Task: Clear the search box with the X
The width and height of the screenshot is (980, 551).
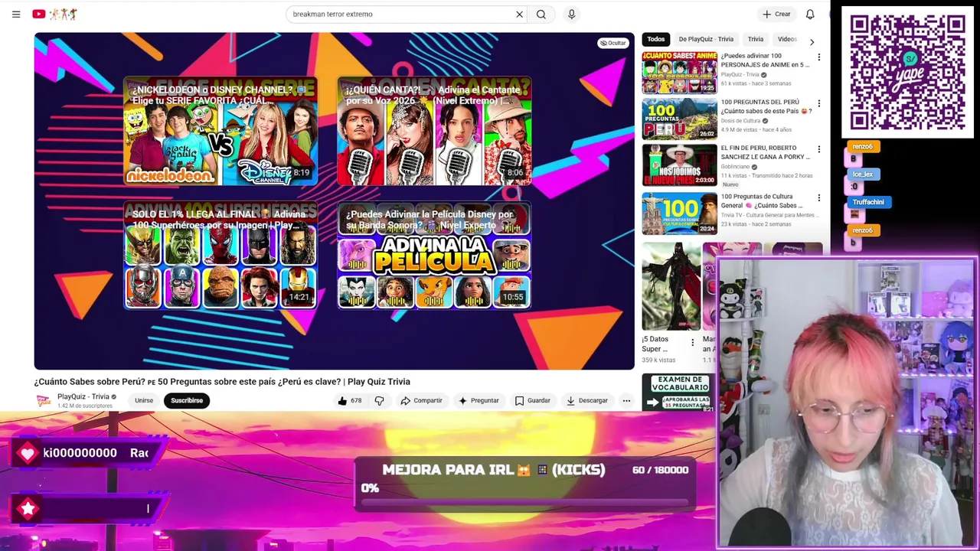Action: point(519,14)
